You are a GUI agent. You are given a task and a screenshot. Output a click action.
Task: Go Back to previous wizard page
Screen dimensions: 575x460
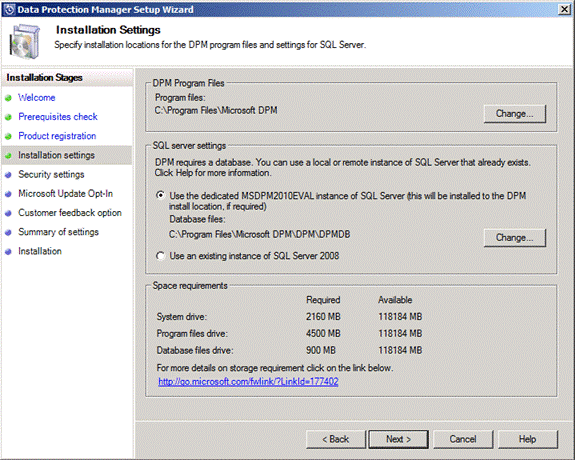click(x=336, y=439)
